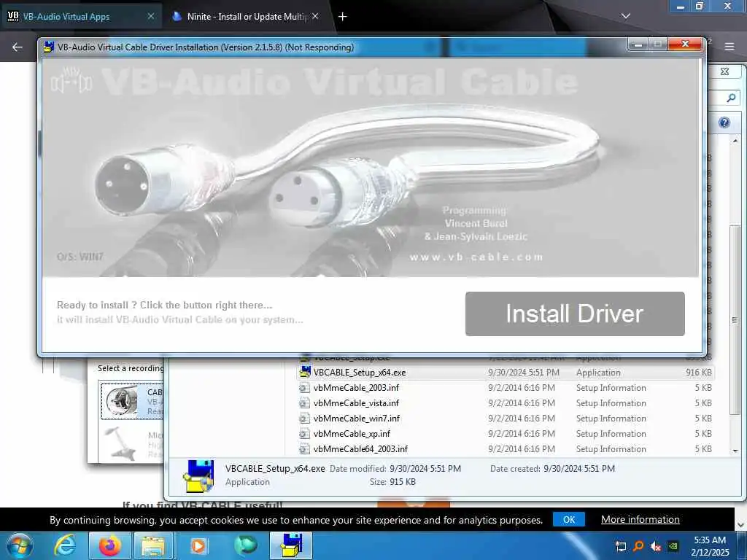Viewport: 747px width, 560px height.
Task: Click the orange magnifier tray icon
Action: coord(638,546)
